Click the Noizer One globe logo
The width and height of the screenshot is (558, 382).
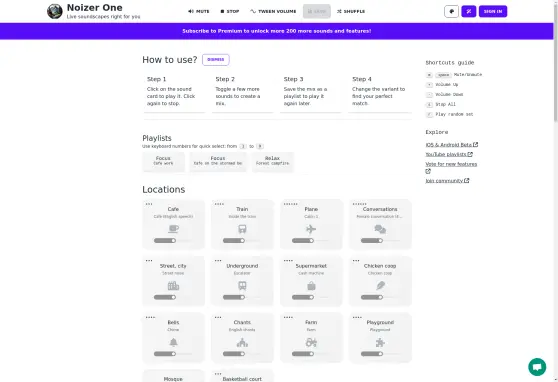click(55, 11)
